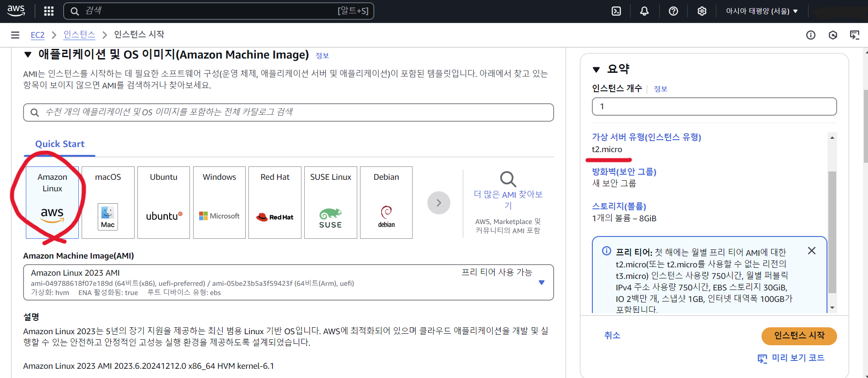Click the 취소 cancel button
The height and width of the screenshot is (378, 868).
tap(612, 336)
